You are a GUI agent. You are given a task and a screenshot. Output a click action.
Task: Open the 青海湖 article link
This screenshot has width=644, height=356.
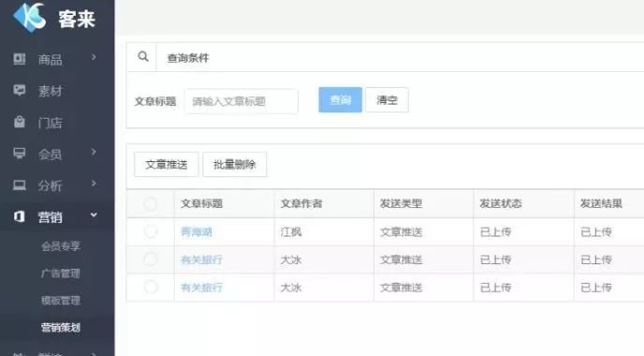point(197,232)
